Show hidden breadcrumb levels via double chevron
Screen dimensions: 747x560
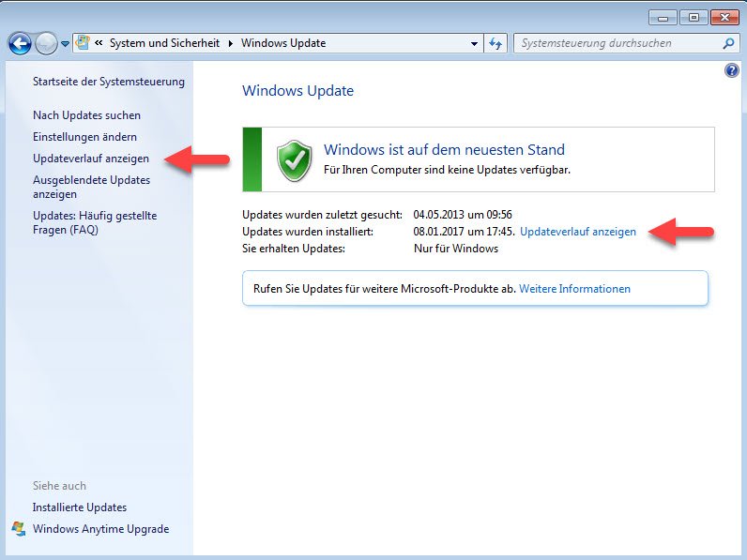[99, 43]
